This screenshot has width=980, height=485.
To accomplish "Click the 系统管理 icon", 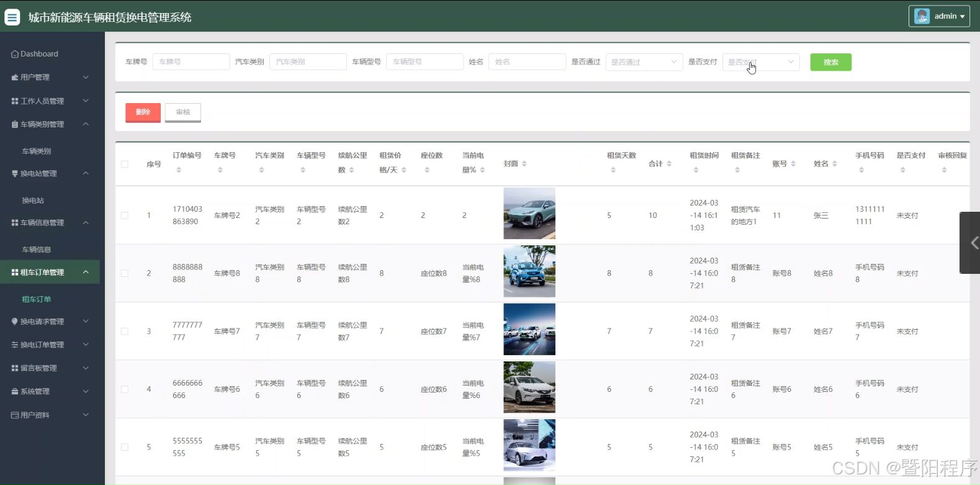I will [15, 392].
